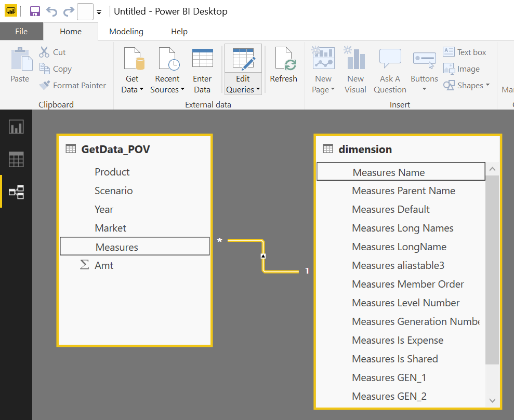Click the Recent Sources icon
This screenshot has height=420, width=514.
(x=168, y=59)
